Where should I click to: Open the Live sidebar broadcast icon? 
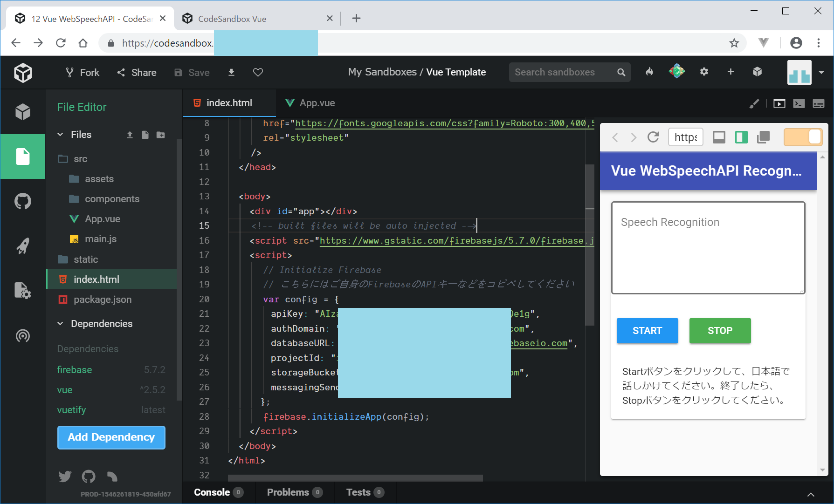pyautogui.click(x=23, y=336)
